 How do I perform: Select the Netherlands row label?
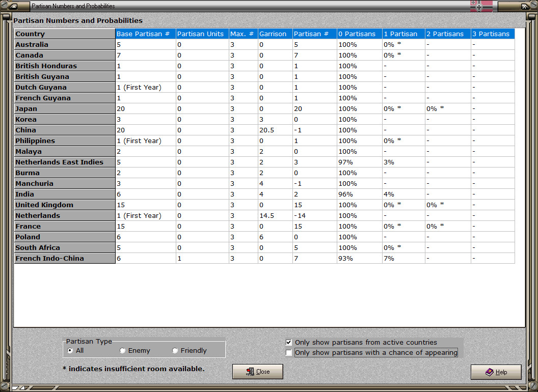(65, 215)
